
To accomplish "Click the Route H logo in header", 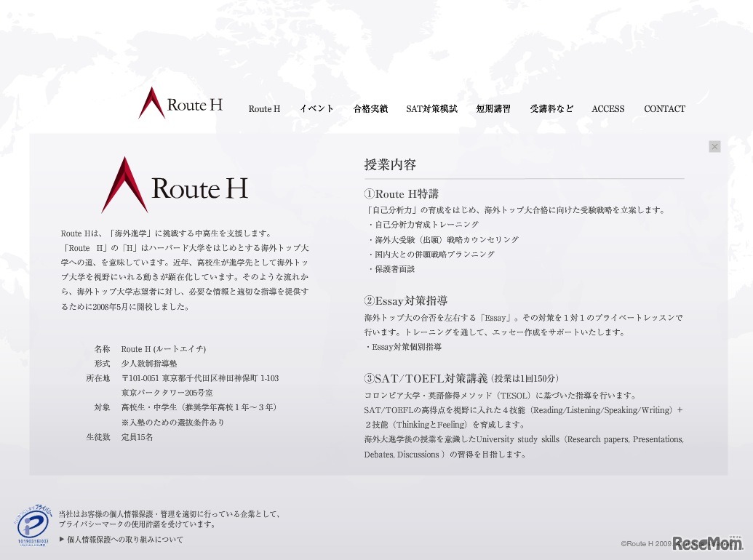I will pyautogui.click(x=180, y=103).
